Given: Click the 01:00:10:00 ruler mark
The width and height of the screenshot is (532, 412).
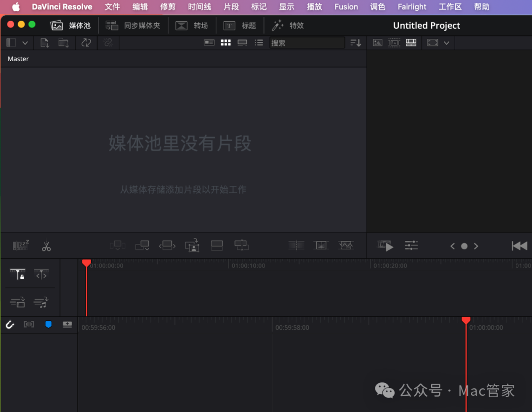Looking at the screenshot, I should 248,266.
